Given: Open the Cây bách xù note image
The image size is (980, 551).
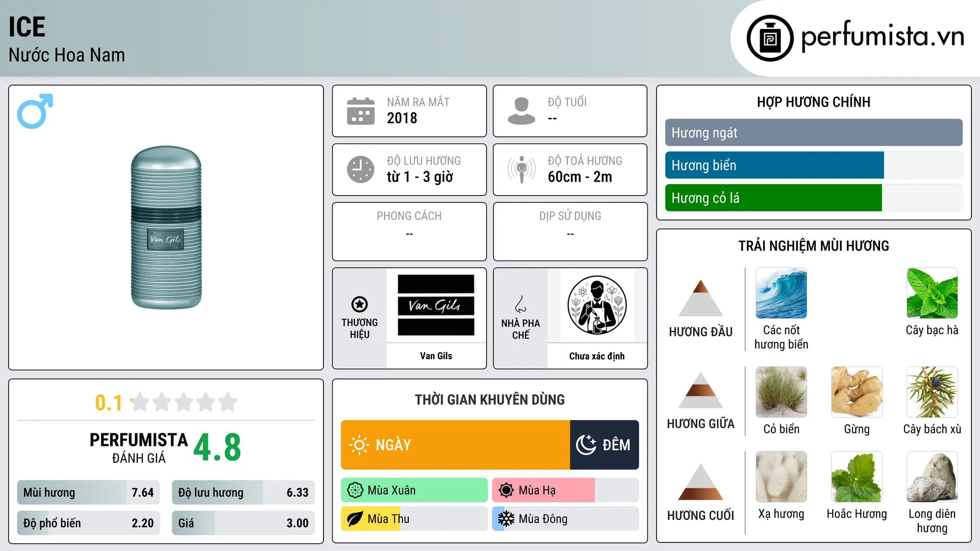Looking at the screenshot, I should [x=932, y=392].
